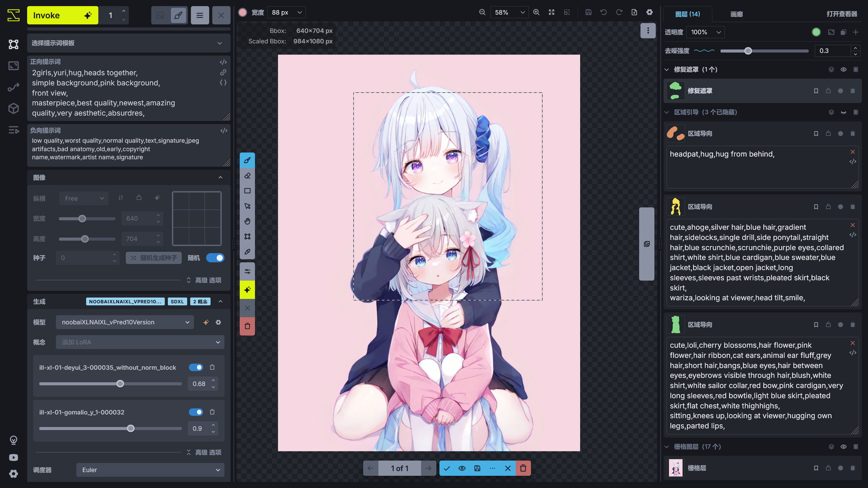The height and width of the screenshot is (488, 868).
Task: Open the 栅格层 layer thumbnail
Action: coord(675,468)
